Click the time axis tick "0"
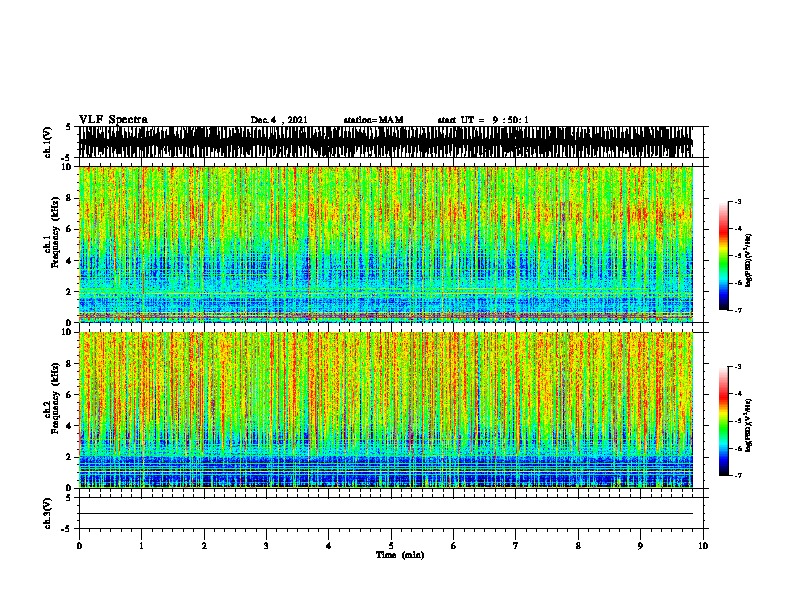This screenshot has width=792, height=612. [x=79, y=545]
